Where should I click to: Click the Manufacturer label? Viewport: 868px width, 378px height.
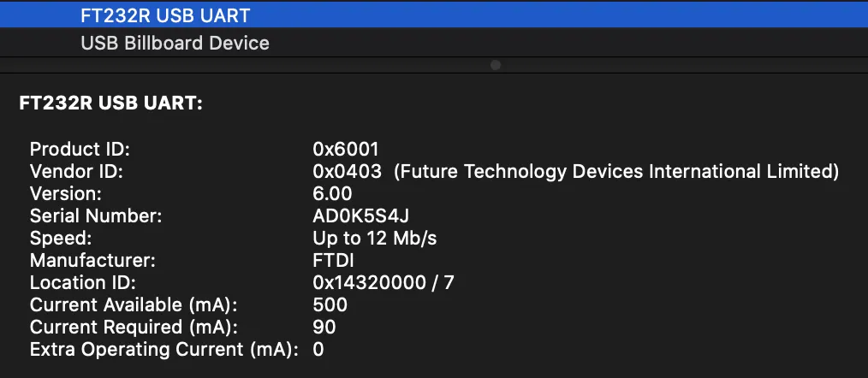[93, 261]
